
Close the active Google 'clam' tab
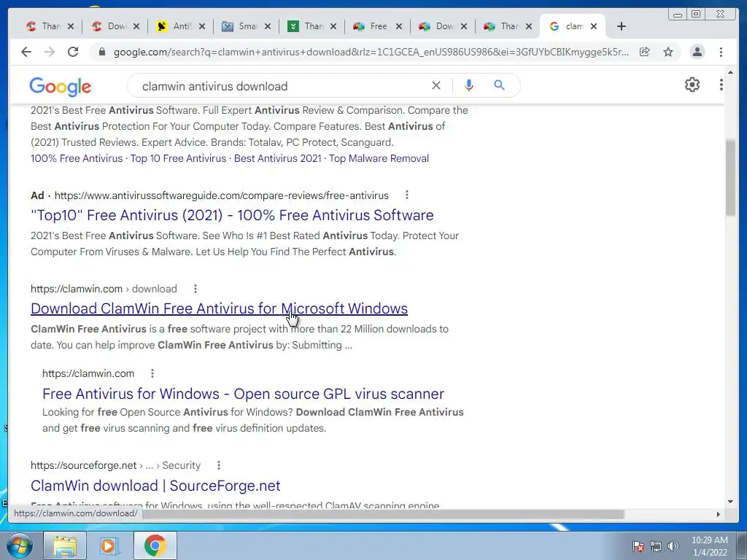pyautogui.click(x=594, y=26)
